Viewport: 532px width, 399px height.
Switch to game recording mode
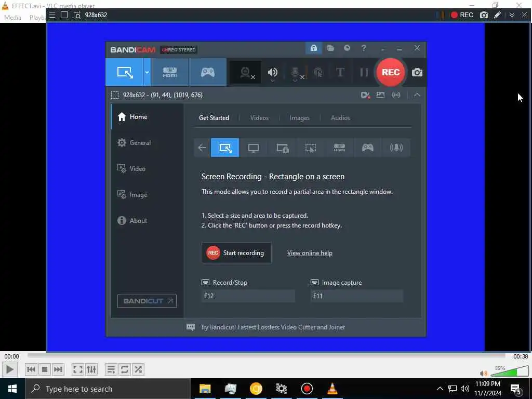(x=208, y=72)
